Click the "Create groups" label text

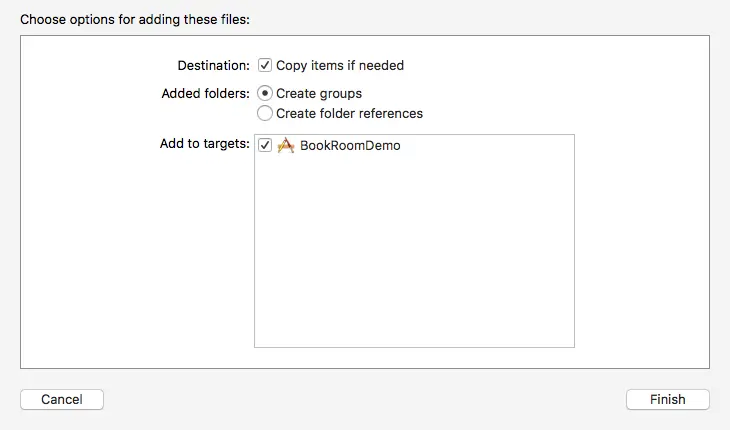click(x=319, y=93)
